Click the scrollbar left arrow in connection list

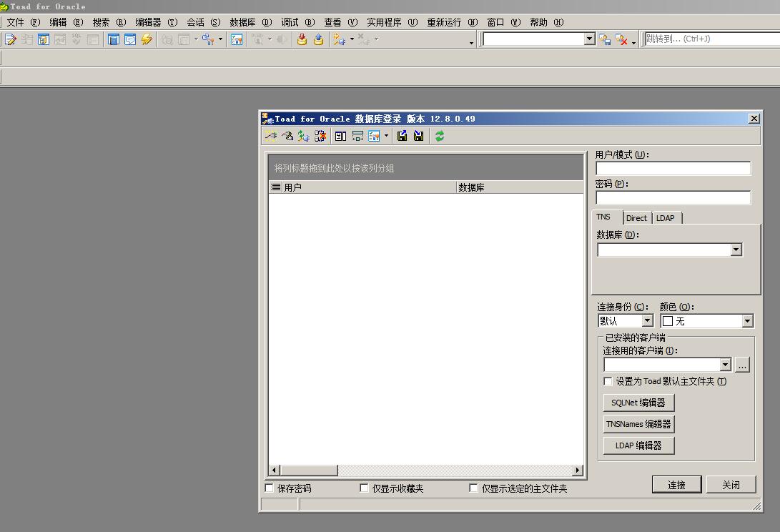coord(274,471)
